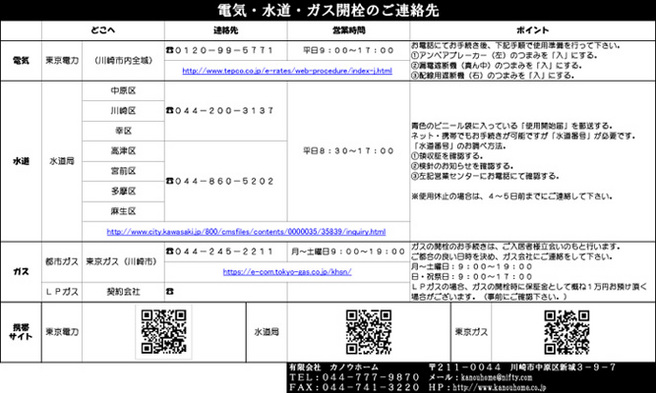Click phone icon beside 044-200-3137
This screenshot has height=393, width=656.
(169, 110)
